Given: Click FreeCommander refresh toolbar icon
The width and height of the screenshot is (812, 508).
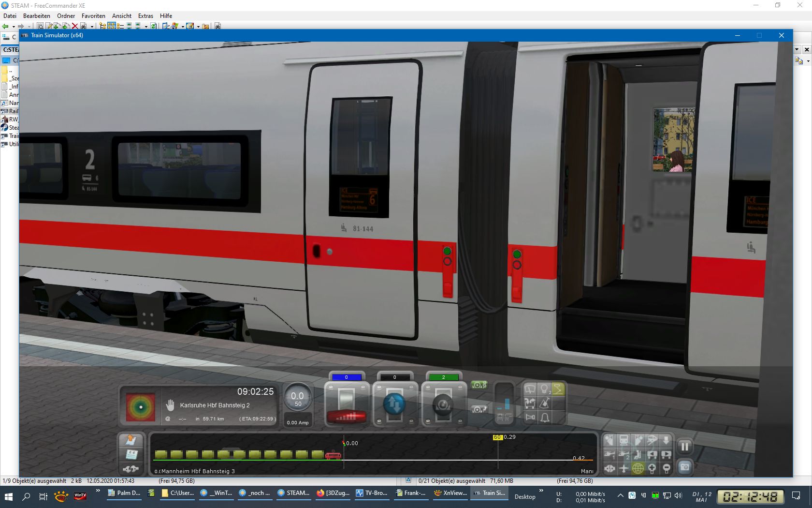Looking at the screenshot, I should [153, 26].
